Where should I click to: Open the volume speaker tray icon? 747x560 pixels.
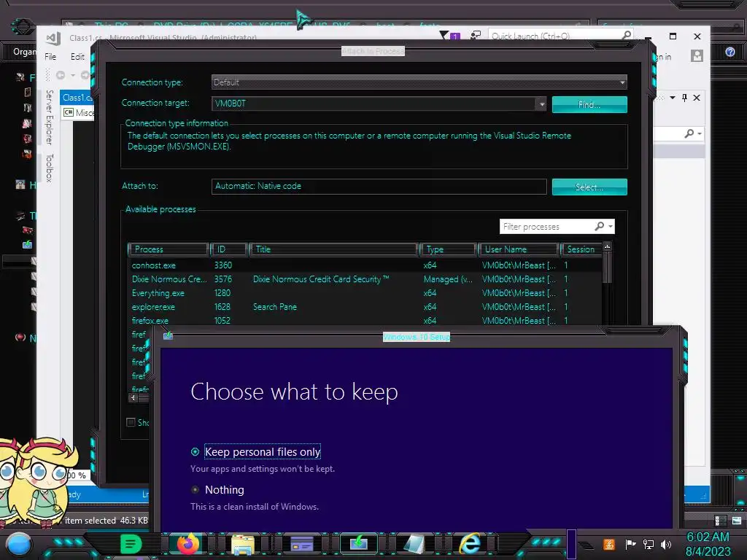tap(666, 544)
